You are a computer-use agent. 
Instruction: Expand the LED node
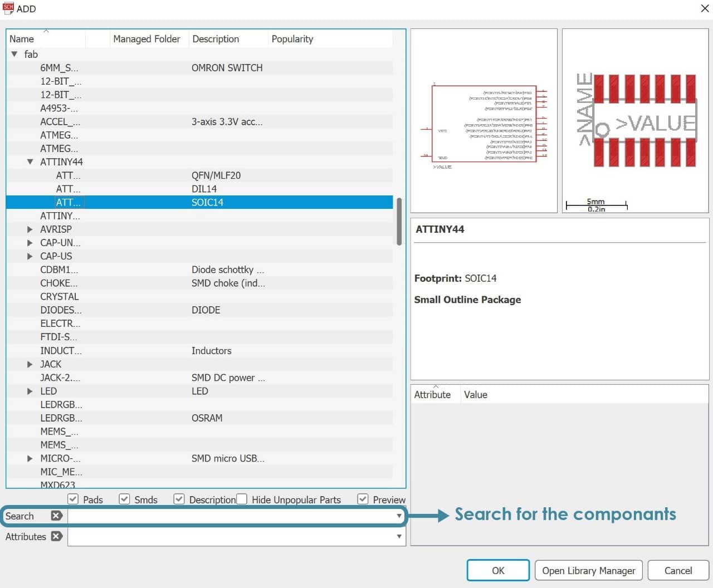pyautogui.click(x=30, y=391)
